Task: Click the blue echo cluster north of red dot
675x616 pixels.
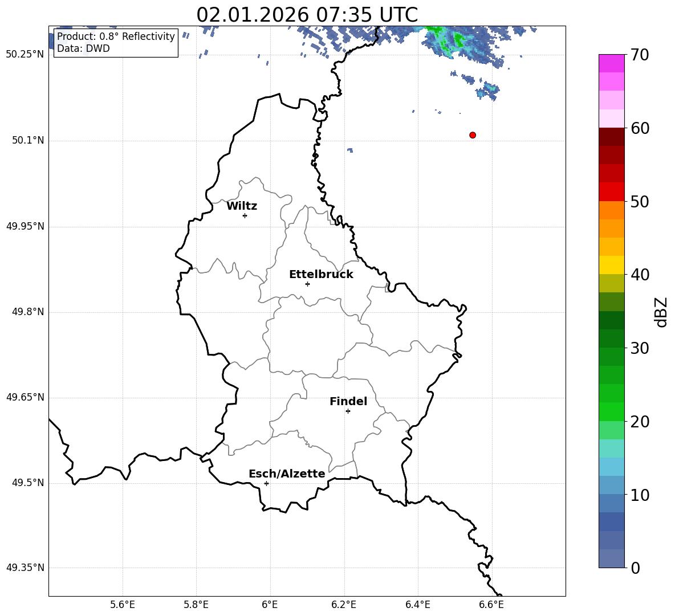Action: pyautogui.click(x=488, y=91)
